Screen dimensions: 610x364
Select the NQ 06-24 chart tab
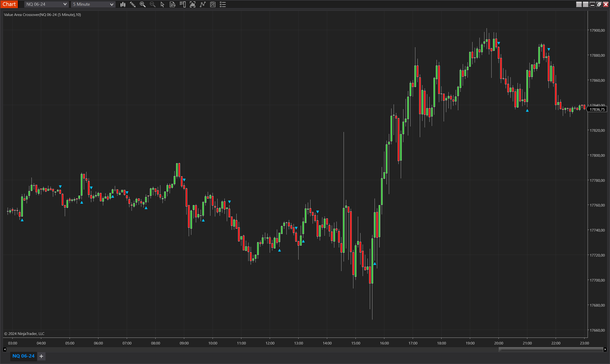click(23, 356)
